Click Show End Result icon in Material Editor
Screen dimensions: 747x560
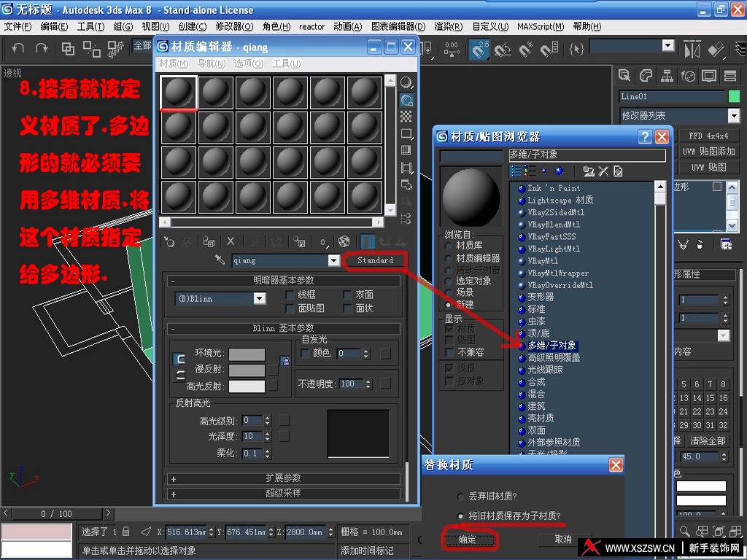point(368,242)
